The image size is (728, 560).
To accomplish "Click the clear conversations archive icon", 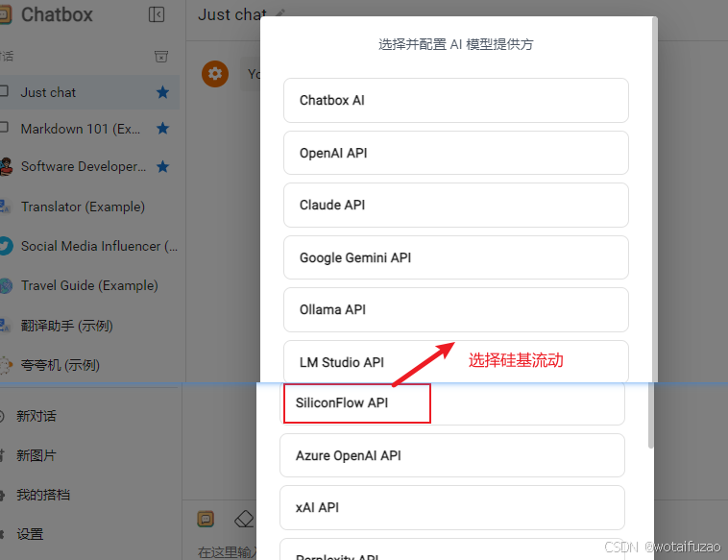I will coord(161,57).
